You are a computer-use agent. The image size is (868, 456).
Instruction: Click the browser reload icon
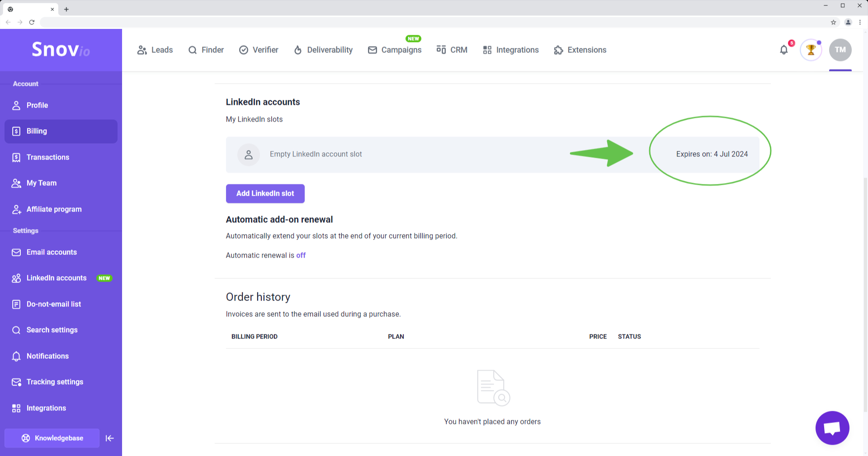[x=32, y=22]
